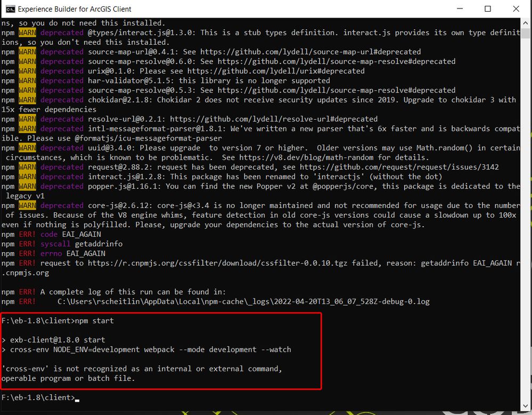This screenshot has width=532, height=415.
Task: Click 'upgrade your dependencies' sentence line
Action: tap(213, 225)
